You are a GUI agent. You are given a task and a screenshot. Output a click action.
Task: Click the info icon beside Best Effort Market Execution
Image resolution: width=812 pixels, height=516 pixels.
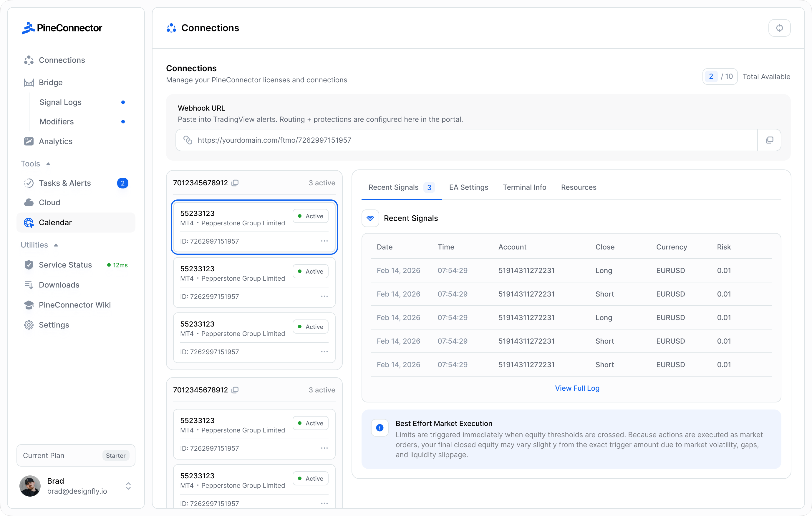coord(380,428)
